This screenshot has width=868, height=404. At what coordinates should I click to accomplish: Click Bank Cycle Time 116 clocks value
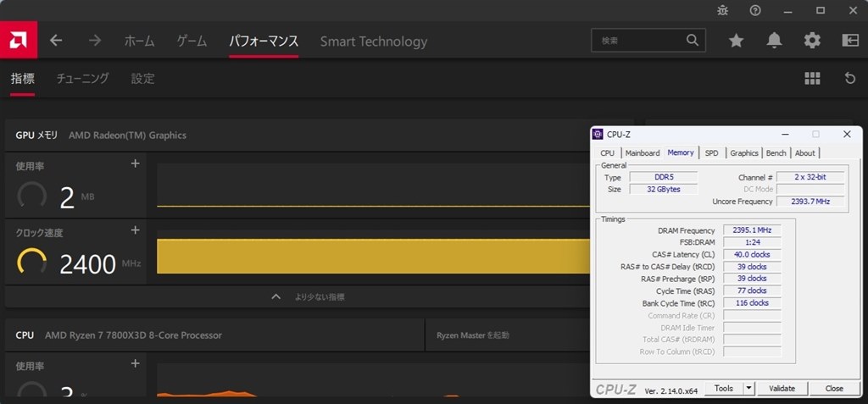pyautogui.click(x=752, y=302)
